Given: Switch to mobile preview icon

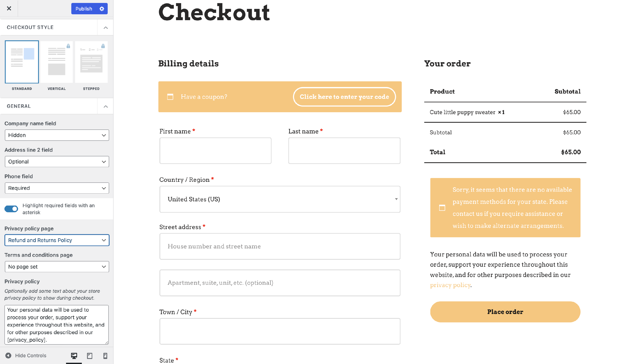Looking at the screenshot, I should point(105,356).
